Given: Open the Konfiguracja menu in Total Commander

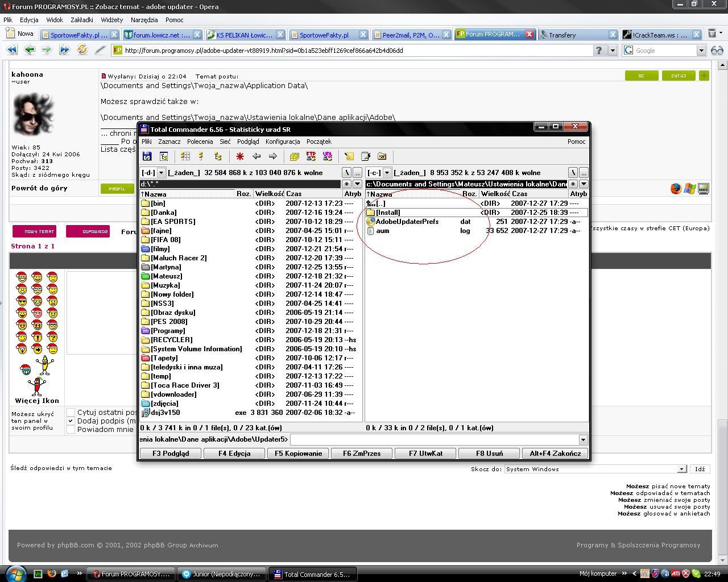Looking at the screenshot, I should click(x=283, y=142).
